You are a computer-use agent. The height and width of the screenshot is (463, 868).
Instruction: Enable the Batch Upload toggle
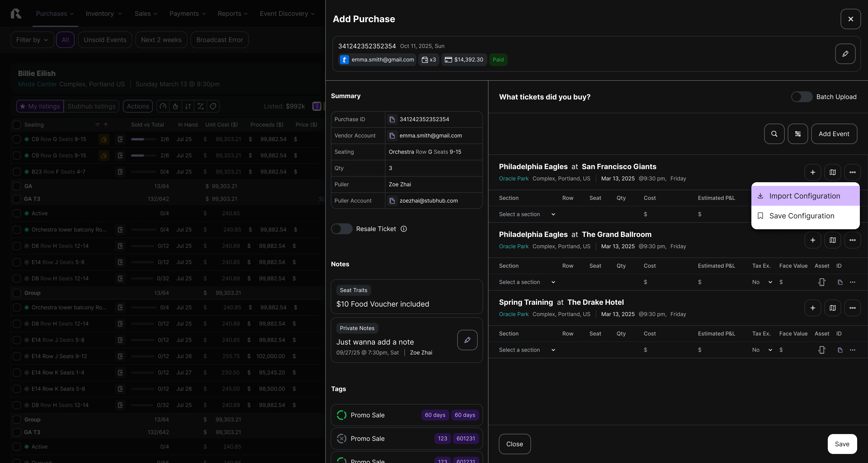pyautogui.click(x=801, y=97)
